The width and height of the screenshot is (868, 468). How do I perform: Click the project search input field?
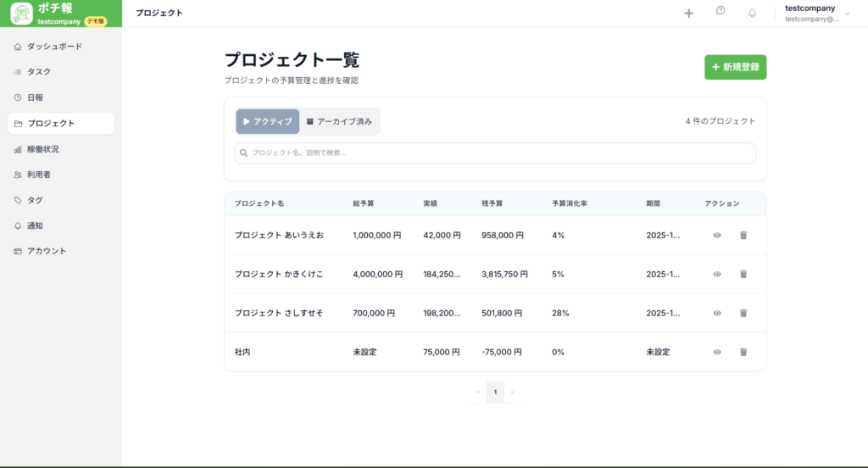[495, 153]
